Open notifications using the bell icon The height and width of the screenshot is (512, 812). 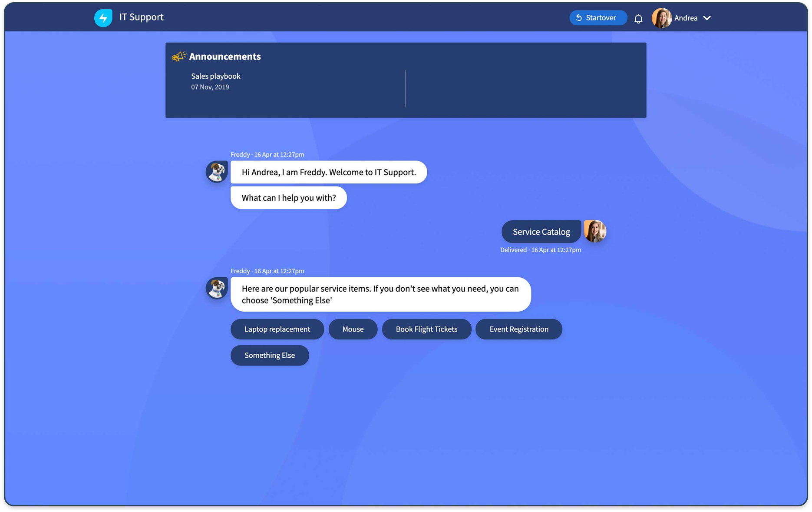[x=638, y=18]
